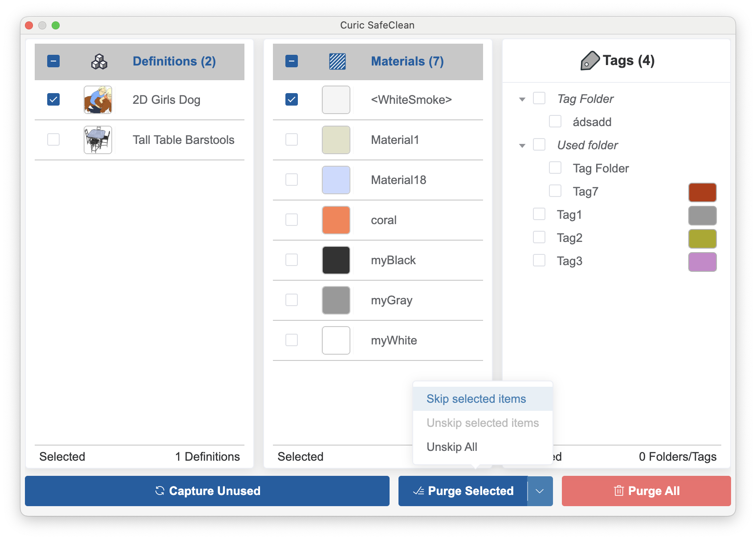Check the Tag1 checkbox

(539, 214)
